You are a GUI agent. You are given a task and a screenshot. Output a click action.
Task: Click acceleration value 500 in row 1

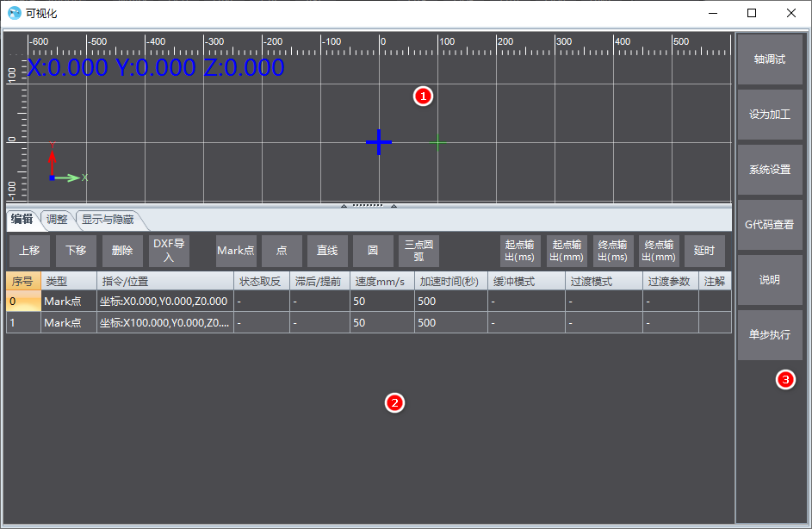pos(451,323)
